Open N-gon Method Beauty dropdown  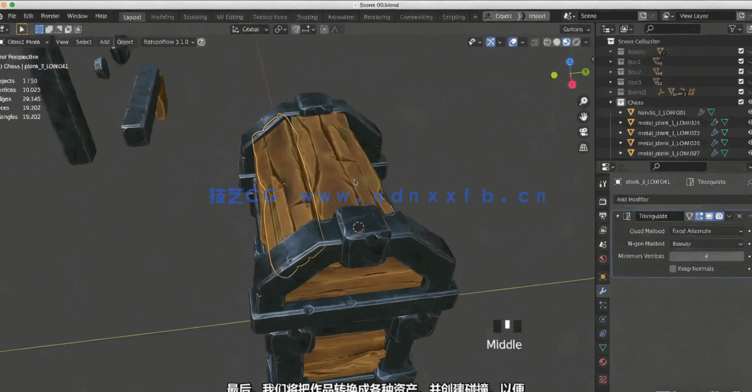707,244
